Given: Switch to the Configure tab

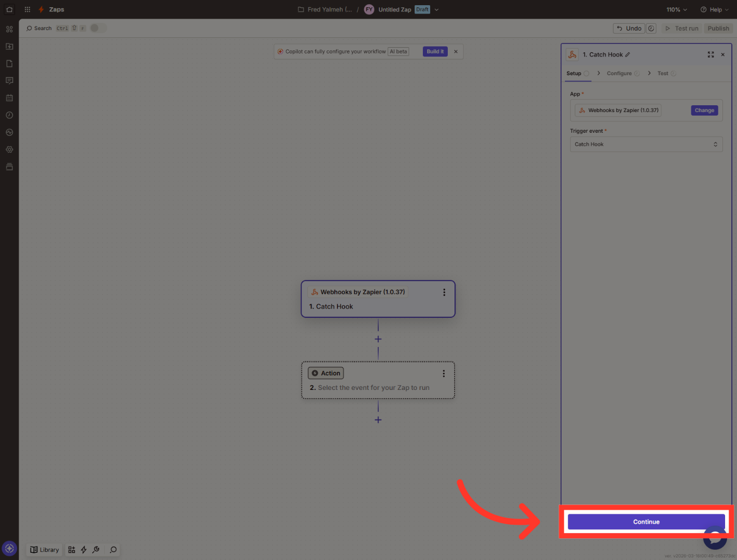Looking at the screenshot, I should [623, 74].
